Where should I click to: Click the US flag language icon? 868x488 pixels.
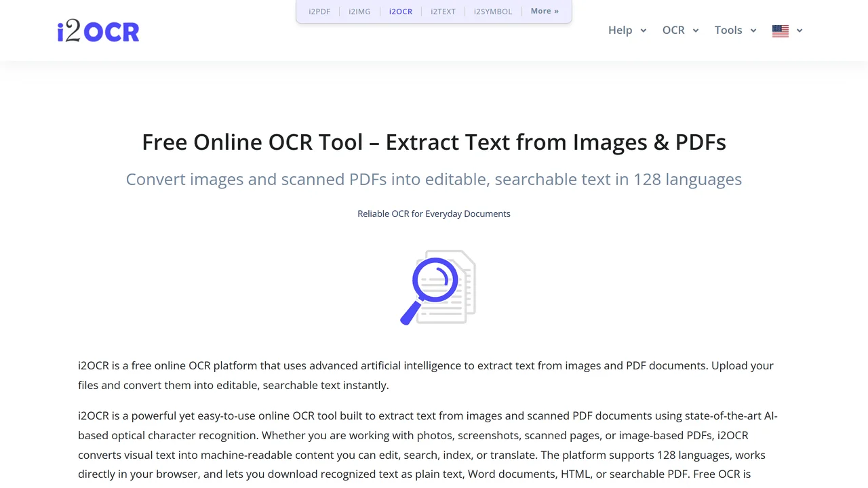(781, 30)
